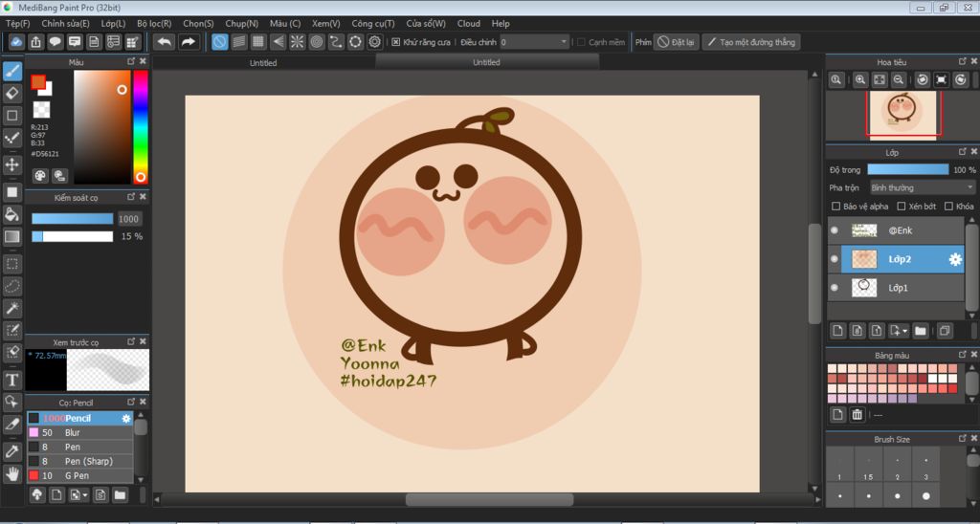Image resolution: width=980 pixels, height=524 pixels.
Task: Select the Lasso tool
Action: point(11,286)
